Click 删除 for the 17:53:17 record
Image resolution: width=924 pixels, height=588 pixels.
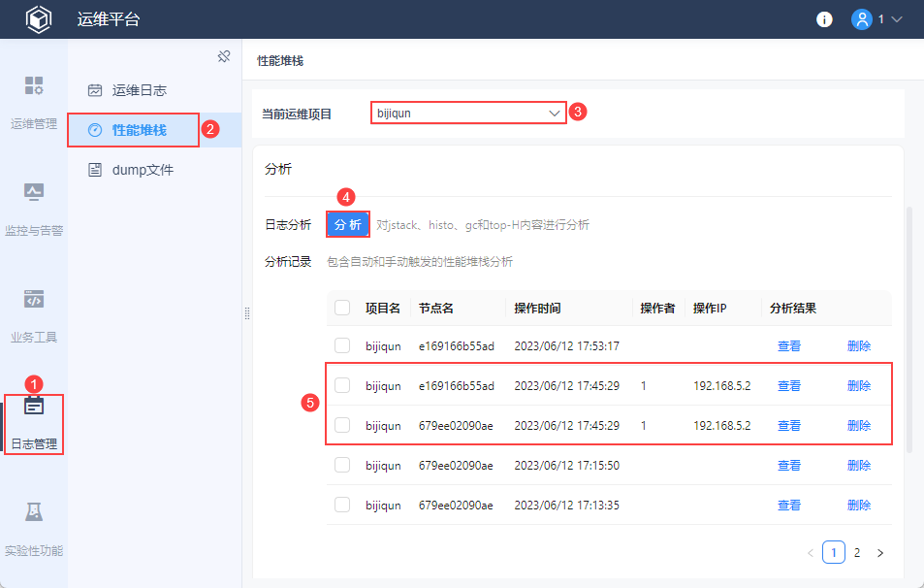[859, 346]
